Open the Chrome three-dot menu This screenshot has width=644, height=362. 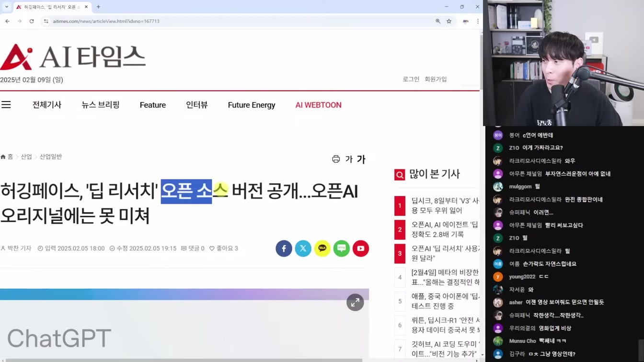tap(478, 21)
